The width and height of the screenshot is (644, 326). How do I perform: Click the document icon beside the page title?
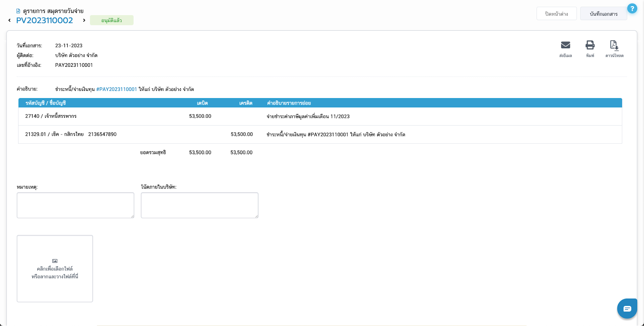18,11
